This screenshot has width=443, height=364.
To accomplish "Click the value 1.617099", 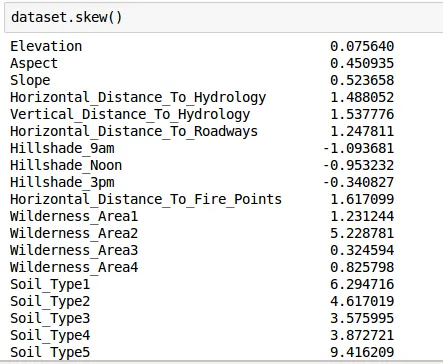I will 362,199.
